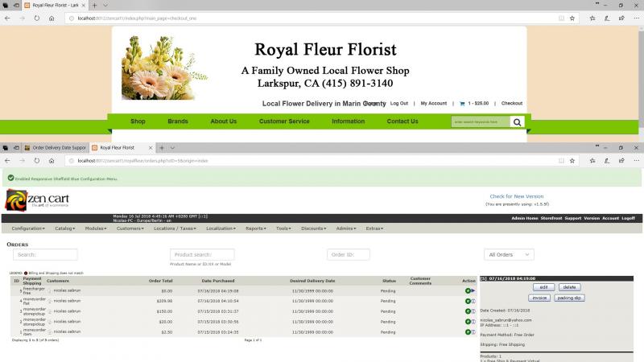Open About Us in storefront navigation
Viewport: 644px width, 362px height.
[x=224, y=121]
